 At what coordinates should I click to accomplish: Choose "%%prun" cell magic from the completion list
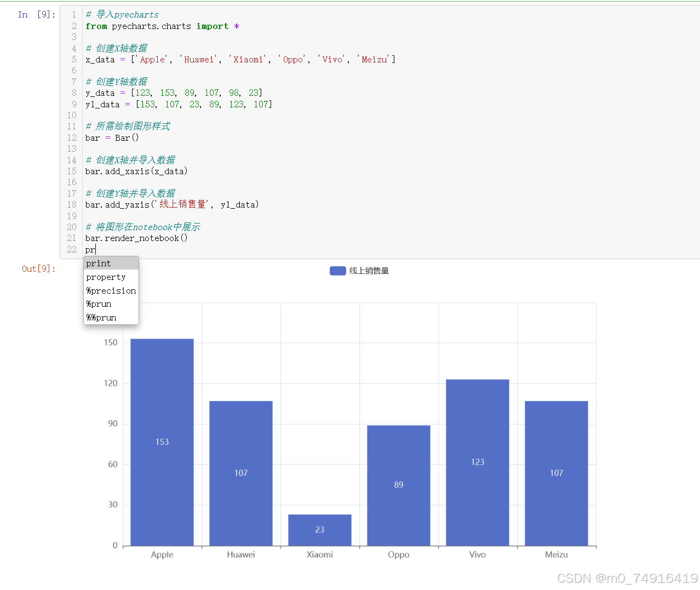(101, 318)
